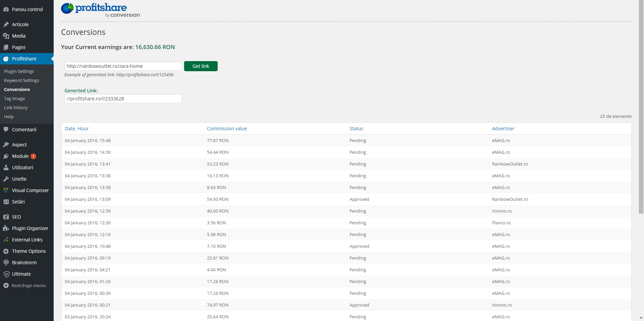This screenshot has height=321, width=644.
Task: Click the 3.56 RON commission cell
Action: (216, 223)
